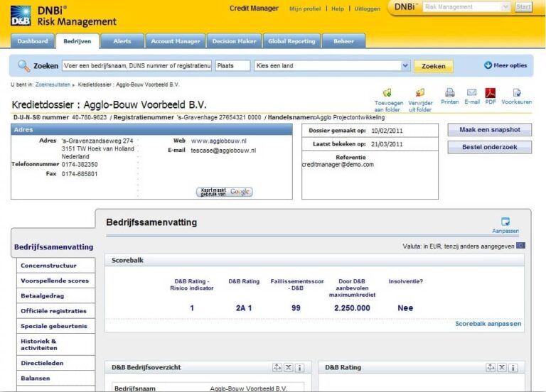546x392 pixels.
Task: Close the D&B Bedrijfsoverzicht panel
Action: pos(289,367)
